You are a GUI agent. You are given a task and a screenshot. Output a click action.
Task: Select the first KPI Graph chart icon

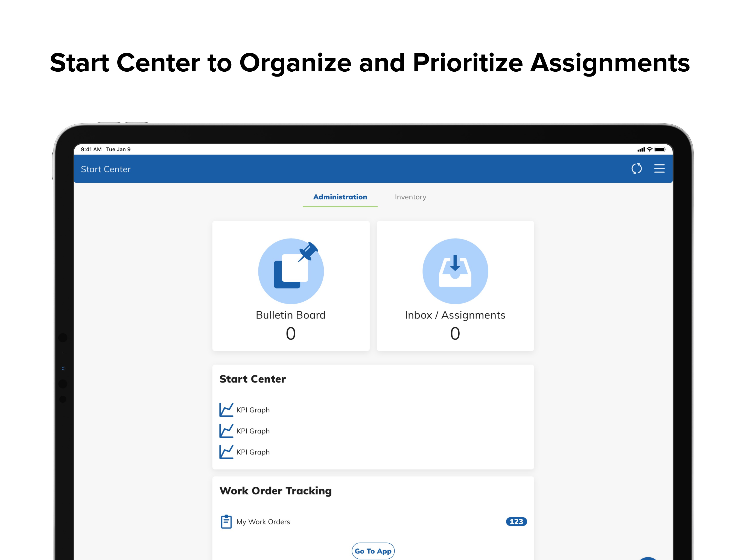[x=226, y=410]
